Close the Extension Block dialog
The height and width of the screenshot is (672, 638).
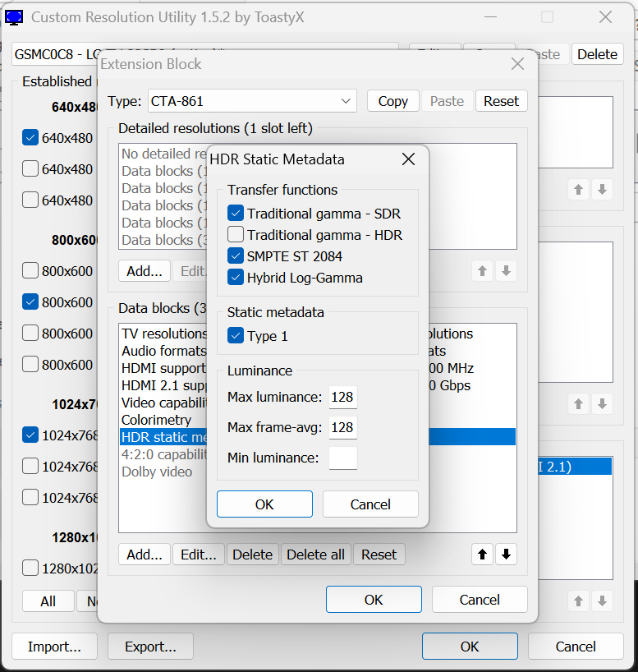517,64
